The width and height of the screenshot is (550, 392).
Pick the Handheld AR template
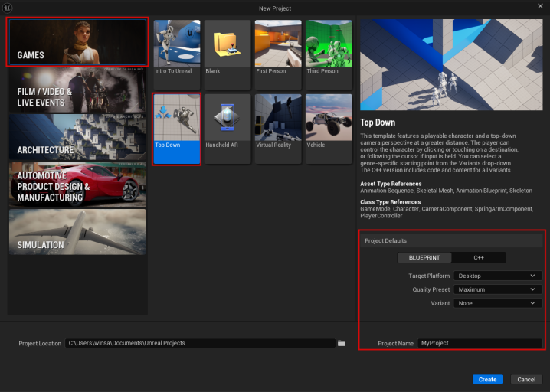[228, 129]
